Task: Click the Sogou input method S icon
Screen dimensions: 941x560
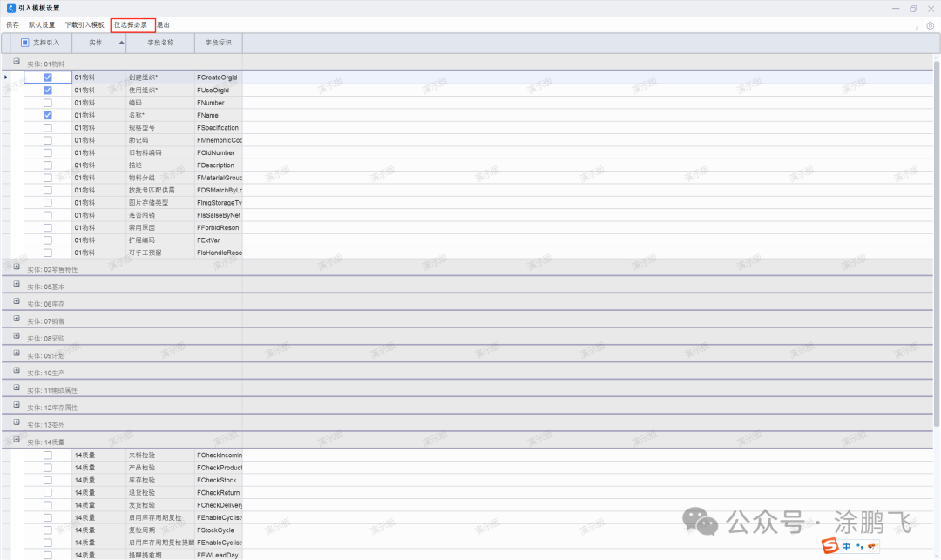Action: 830,546
